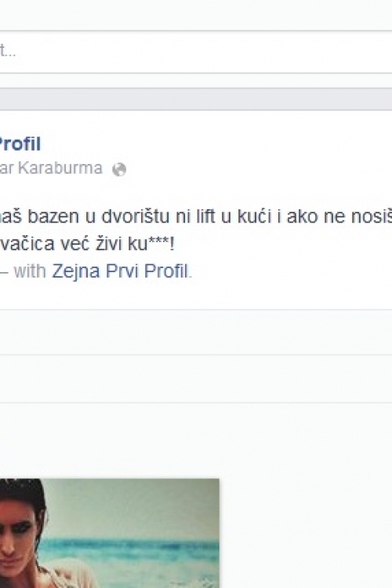This screenshot has height=588, width=392.
Task: Click the gray divider bar above the post
Action: pyautogui.click(x=196, y=99)
